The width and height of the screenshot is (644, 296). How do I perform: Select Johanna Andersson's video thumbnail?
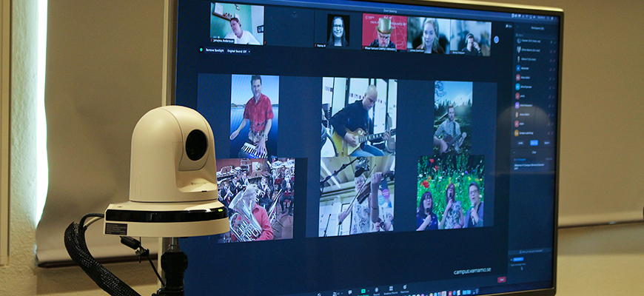pyautogui.click(x=237, y=24)
